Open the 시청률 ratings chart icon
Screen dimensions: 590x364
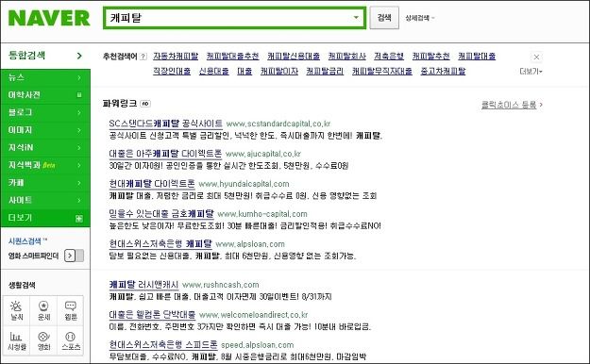pyautogui.click(x=17, y=341)
